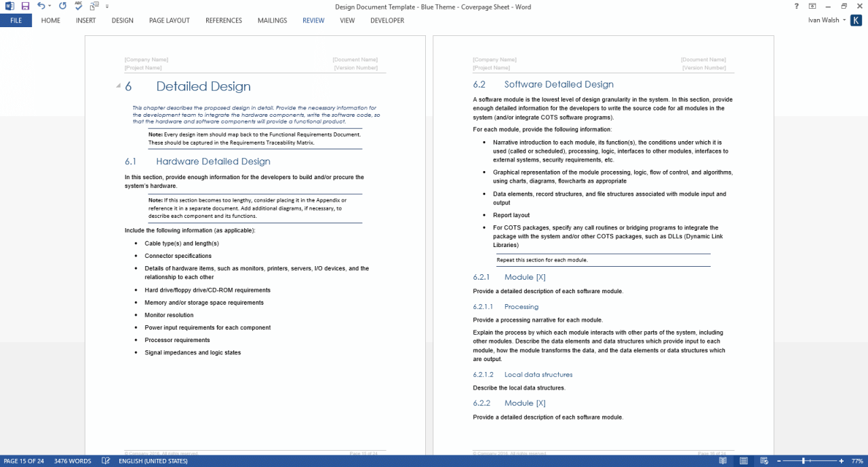Select the Undo icon
Viewport: 868px width, 467px height.
(41, 5)
